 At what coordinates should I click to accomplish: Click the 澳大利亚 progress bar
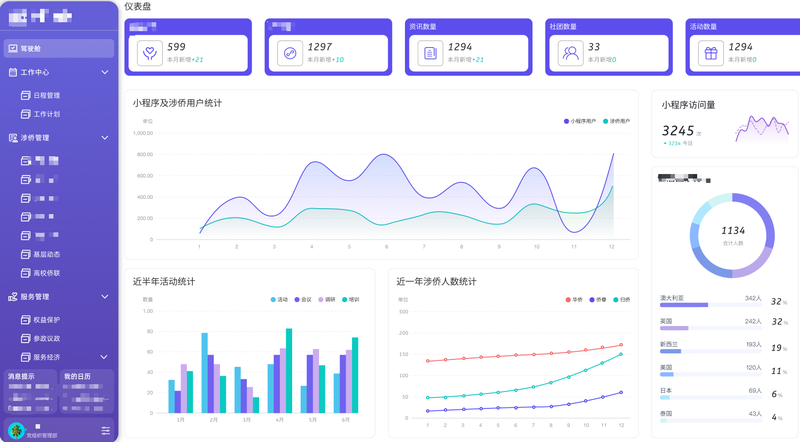(710, 305)
